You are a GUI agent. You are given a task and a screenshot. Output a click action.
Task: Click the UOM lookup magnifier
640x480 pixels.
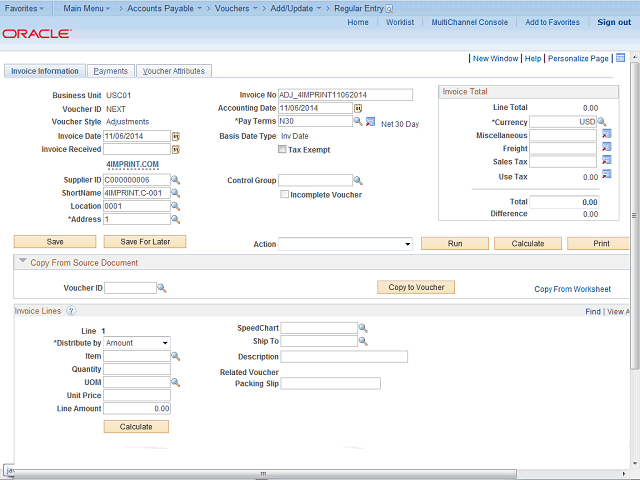click(x=175, y=382)
